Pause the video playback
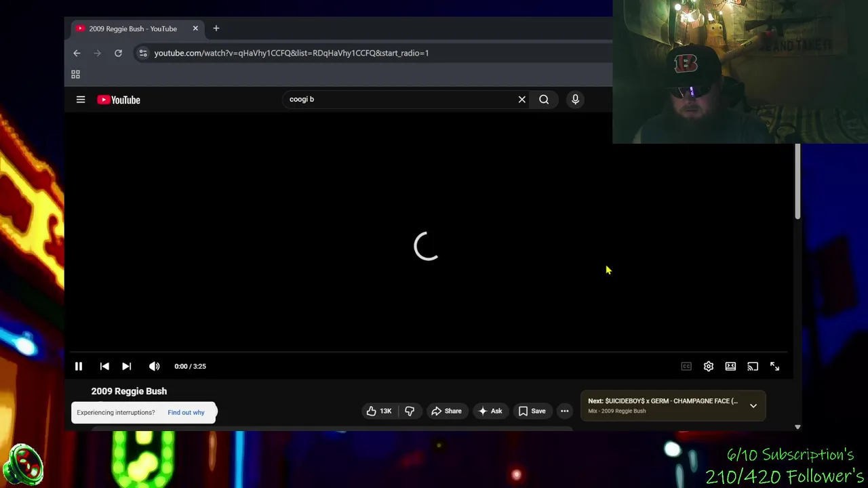The image size is (868, 488). point(79,366)
